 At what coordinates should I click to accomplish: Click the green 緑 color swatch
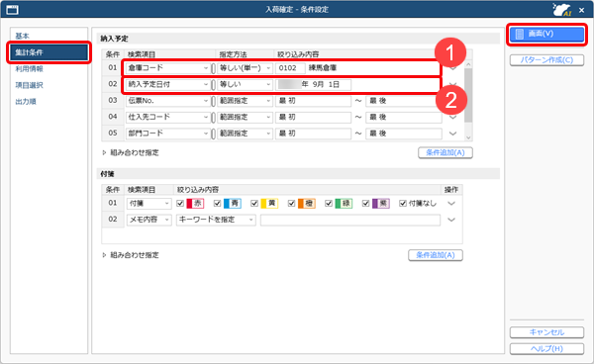tap(344, 204)
